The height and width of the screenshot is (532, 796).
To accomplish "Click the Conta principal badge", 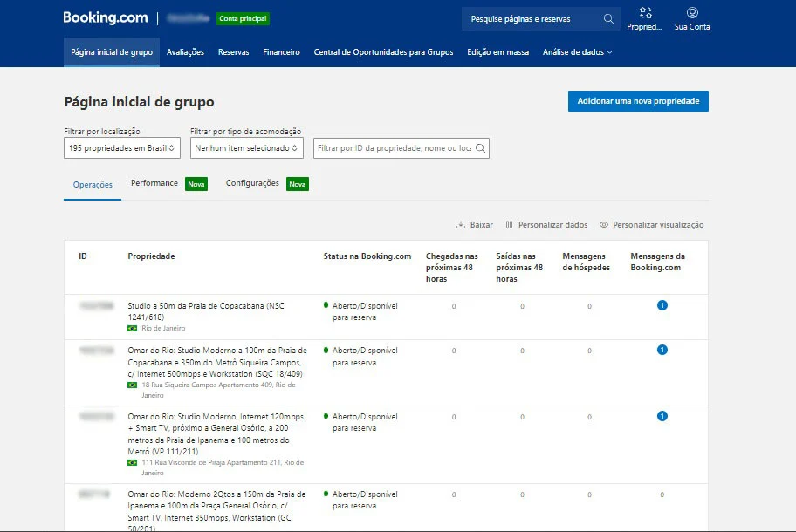I will 243,19.
